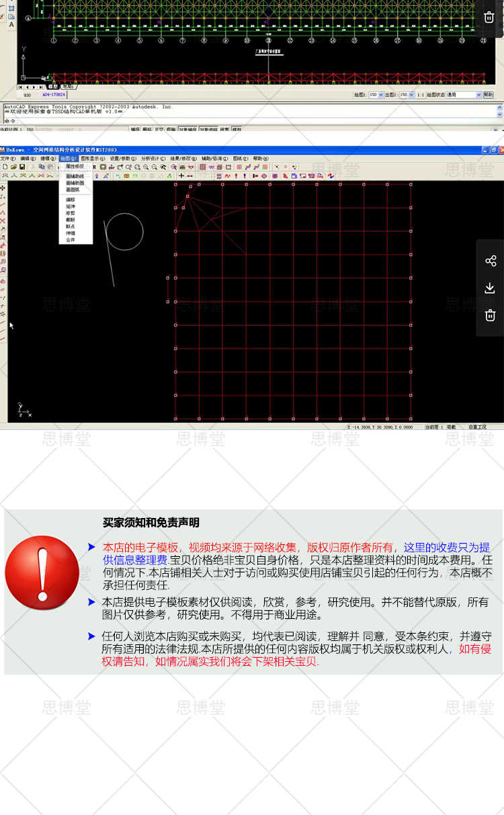Open the 设置/参数 menu
The image size is (504, 815).
click(x=122, y=159)
